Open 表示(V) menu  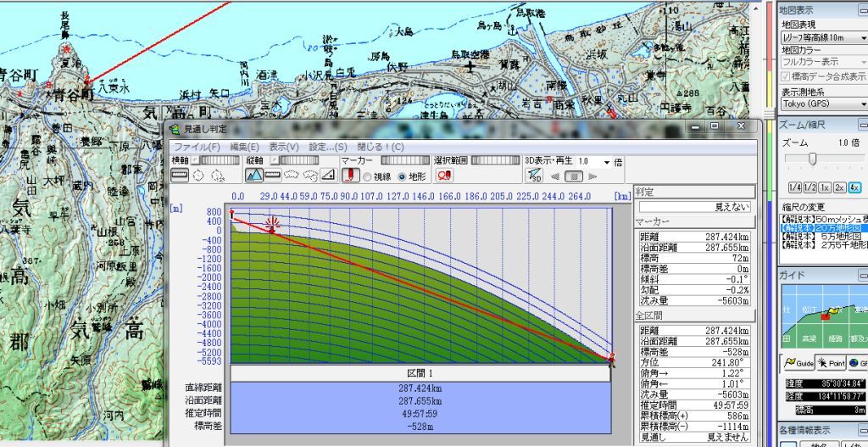click(284, 147)
